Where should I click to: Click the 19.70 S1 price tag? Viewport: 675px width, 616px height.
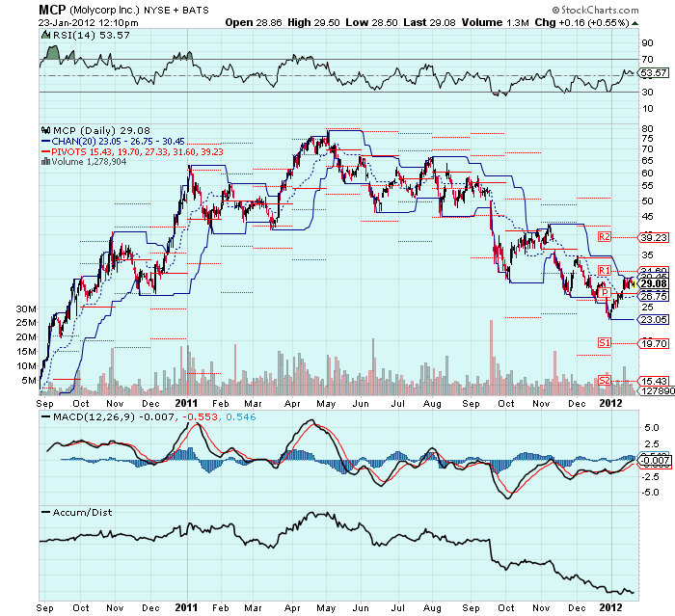coord(654,343)
